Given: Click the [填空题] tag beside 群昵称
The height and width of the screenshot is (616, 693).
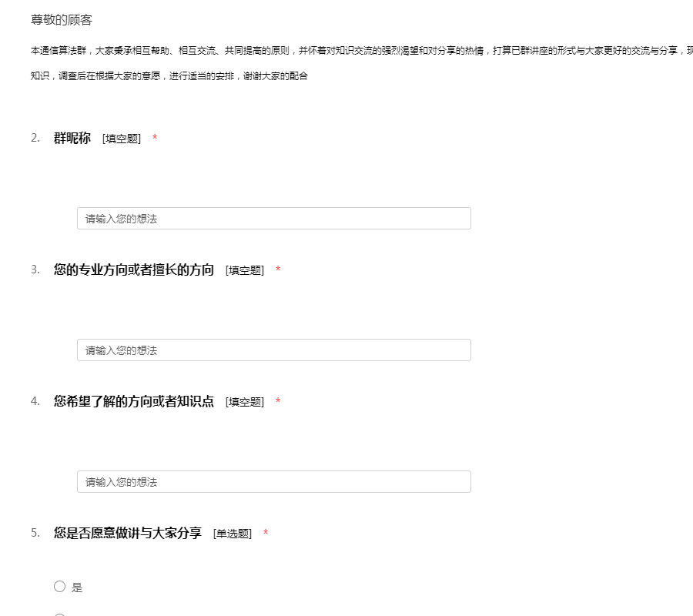Looking at the screenshot, I should point(122,139).
